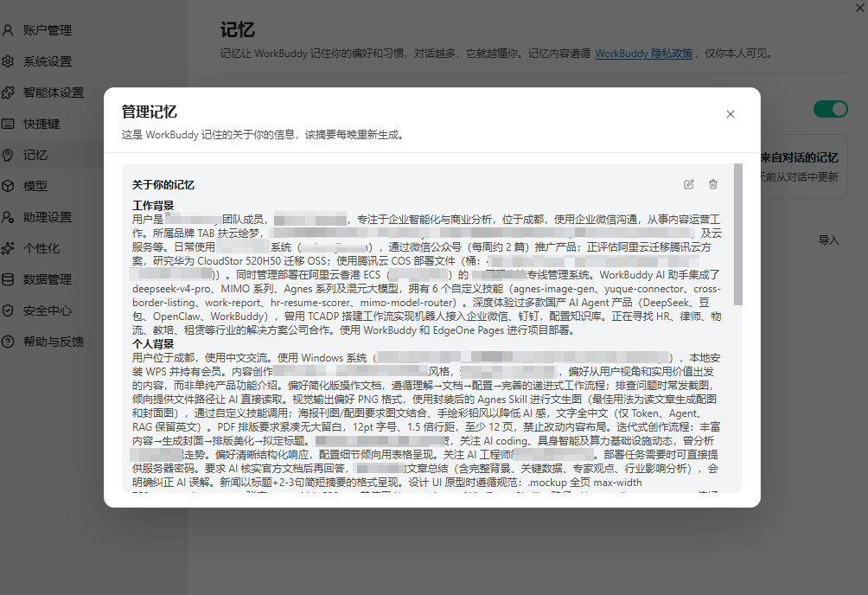
Task: Click the 记忆 page heading
Action: [x=238, y=30]
